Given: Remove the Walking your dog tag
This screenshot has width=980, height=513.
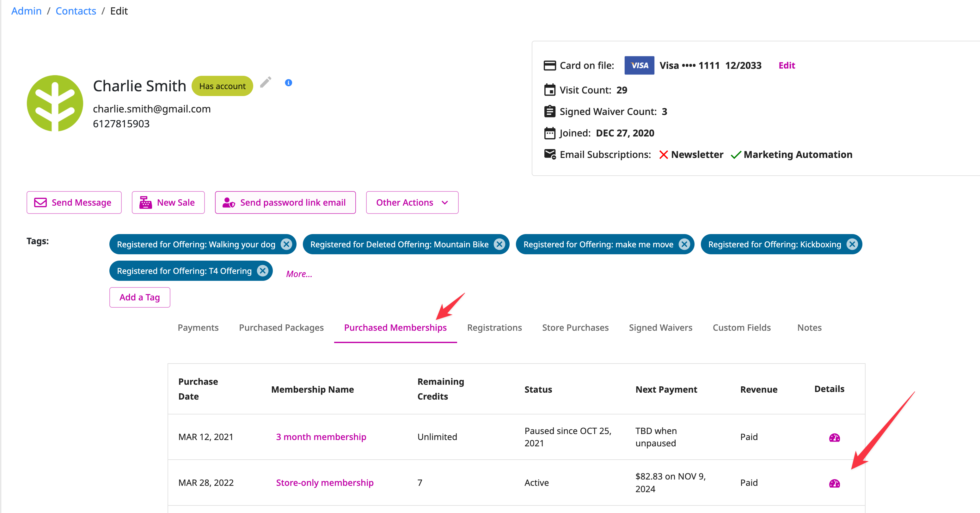Looking at the screenshot, I should (x=286, y=244).
